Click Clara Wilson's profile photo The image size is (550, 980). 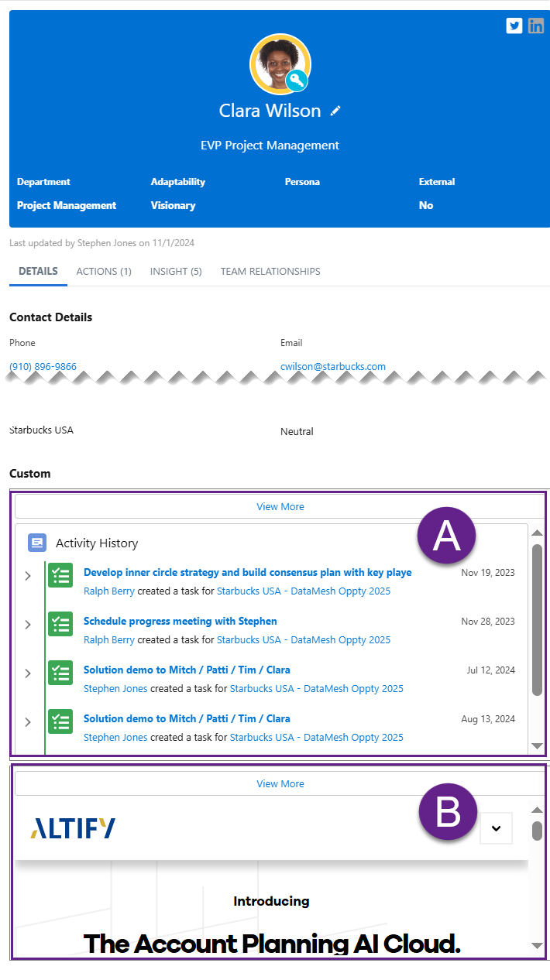point(280,64)
